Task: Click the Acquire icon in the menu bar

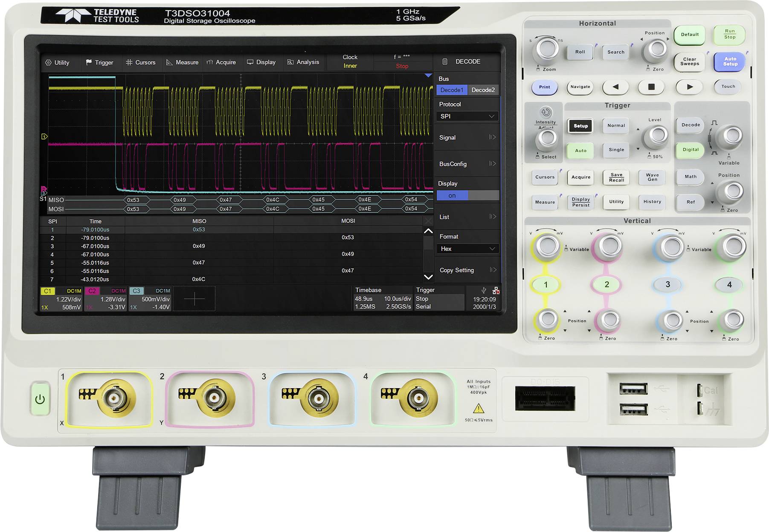Action: pos(210,62)
